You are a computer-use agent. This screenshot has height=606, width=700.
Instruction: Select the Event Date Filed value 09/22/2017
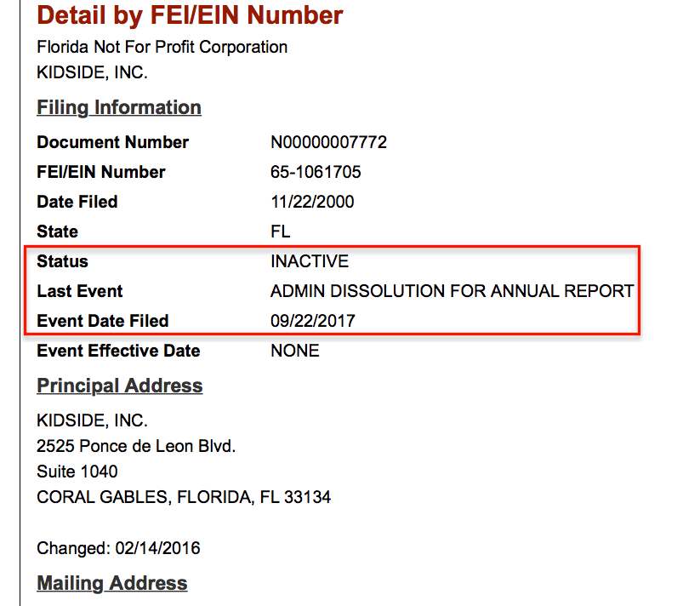(313, 321)
